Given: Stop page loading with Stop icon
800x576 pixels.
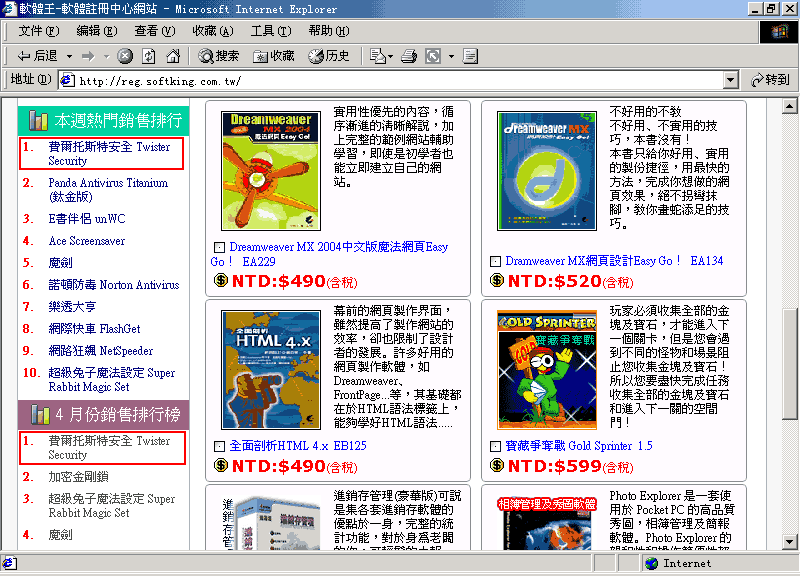Looking at the screenshot, I should [124, 56].
